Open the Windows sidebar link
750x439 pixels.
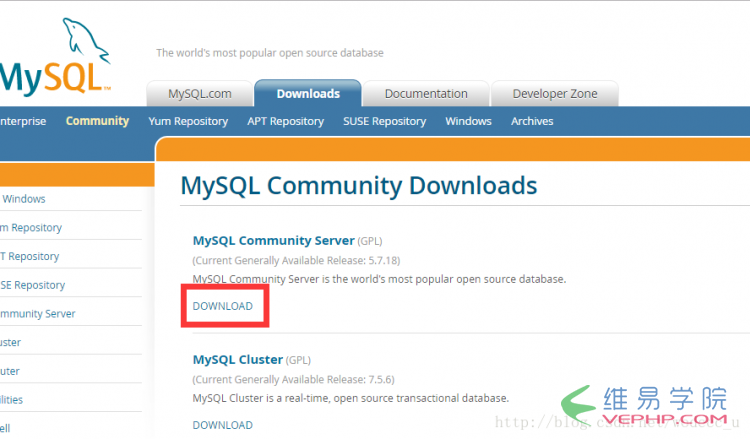click(x=24, y=199)
